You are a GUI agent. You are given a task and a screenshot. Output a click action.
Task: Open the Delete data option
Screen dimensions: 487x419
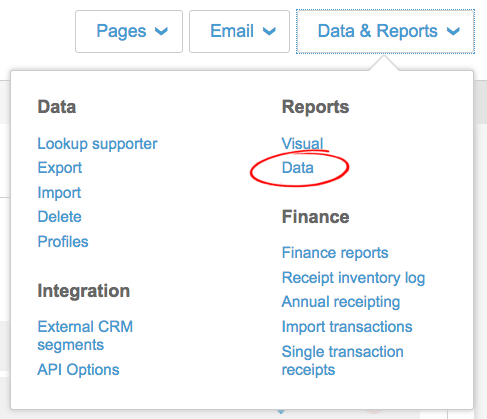[59, 217]
